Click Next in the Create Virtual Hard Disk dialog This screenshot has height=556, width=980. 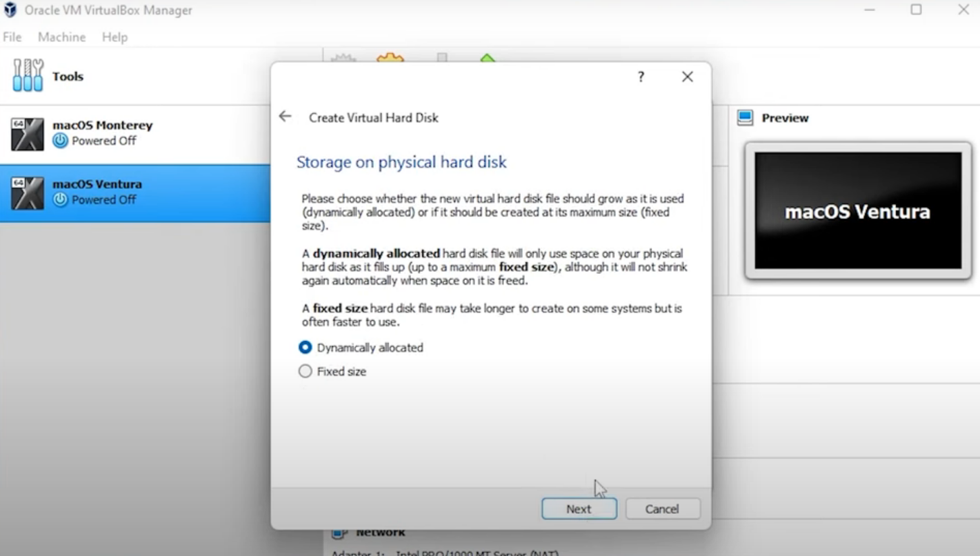[x=579, y=509]
